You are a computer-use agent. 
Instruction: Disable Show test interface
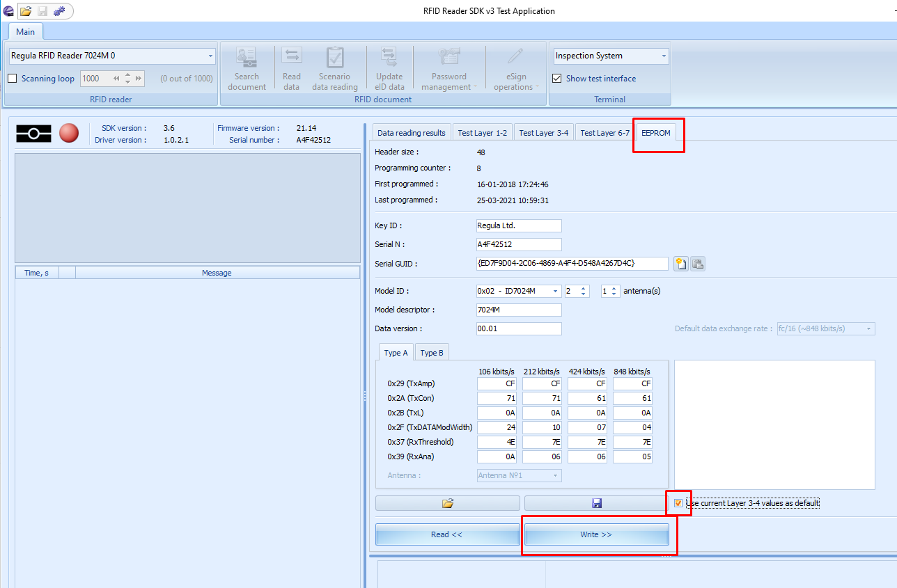tap(556, 79)
